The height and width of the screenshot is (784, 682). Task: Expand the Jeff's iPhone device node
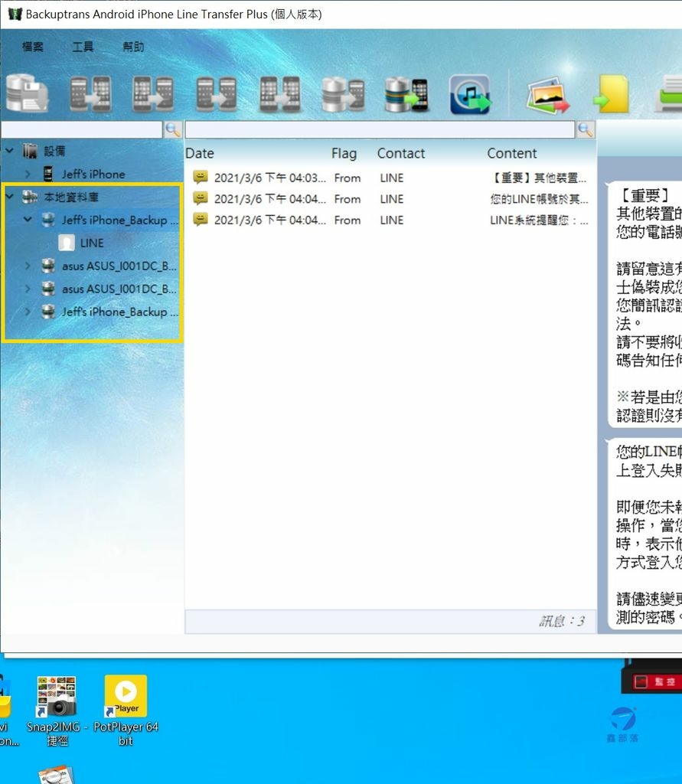(x=28, y=174)
